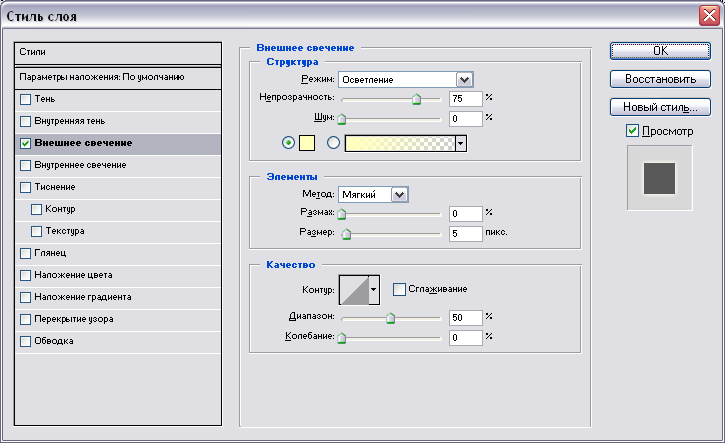Click the Шум slider handle

coord(342,119)
